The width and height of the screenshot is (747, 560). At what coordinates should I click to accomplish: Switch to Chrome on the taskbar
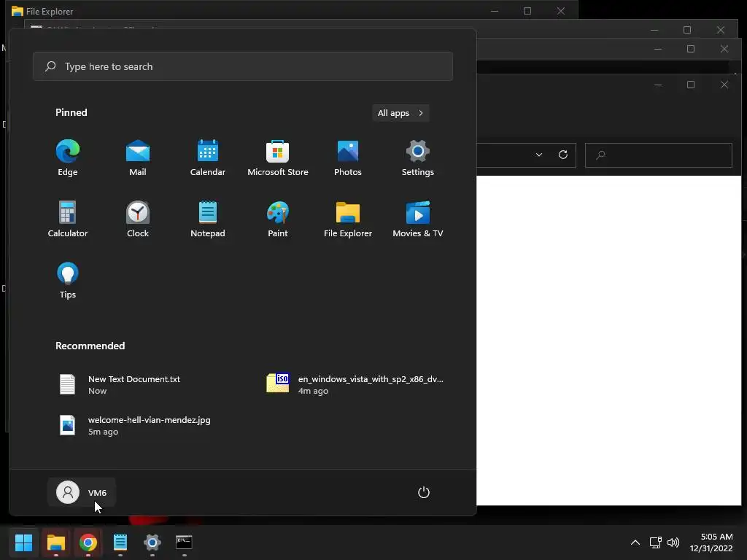click(88, 542)
